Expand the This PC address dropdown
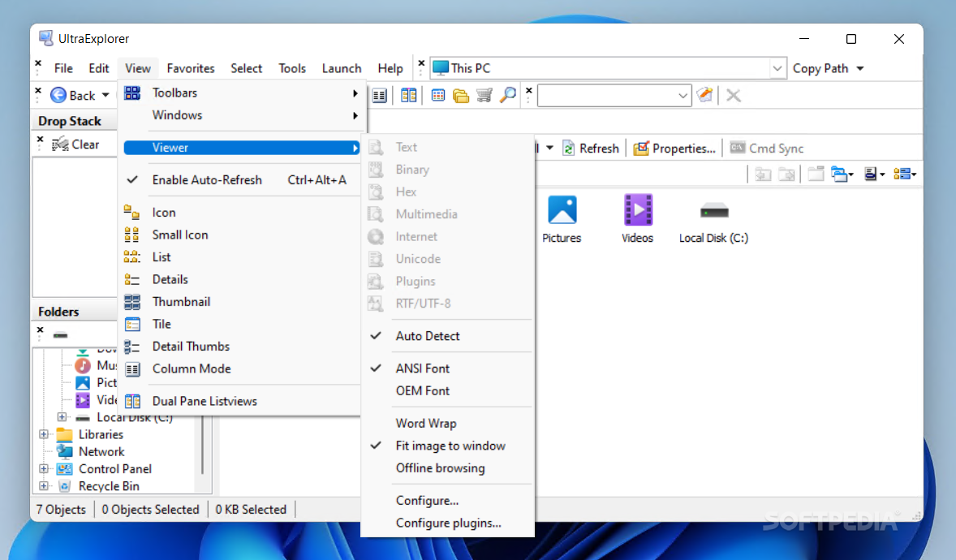This screenshot has height=560, width=956. 777,68
